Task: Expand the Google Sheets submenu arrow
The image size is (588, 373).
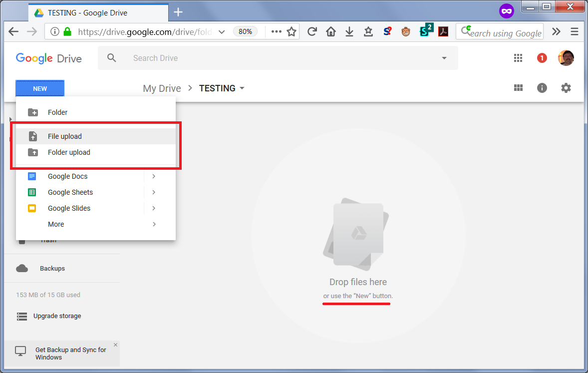Action: click(x=154, y=192)
